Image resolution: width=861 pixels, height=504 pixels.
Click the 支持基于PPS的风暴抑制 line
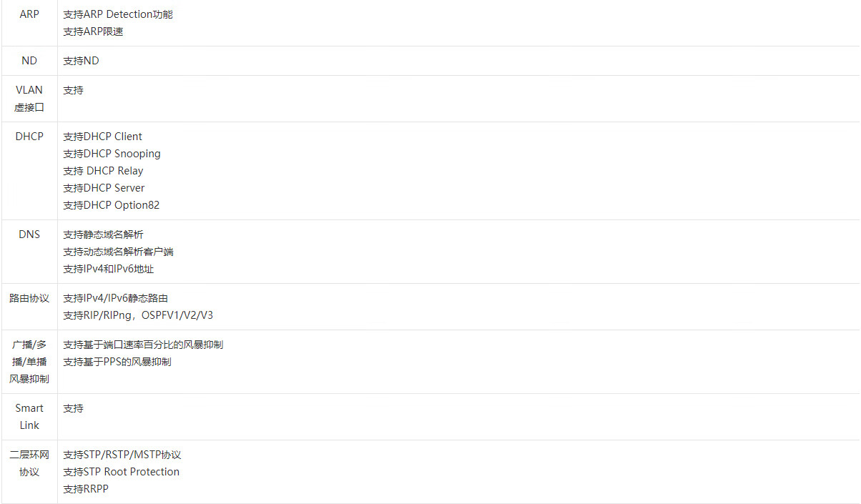pyautogui.click(x=117, y=362)
